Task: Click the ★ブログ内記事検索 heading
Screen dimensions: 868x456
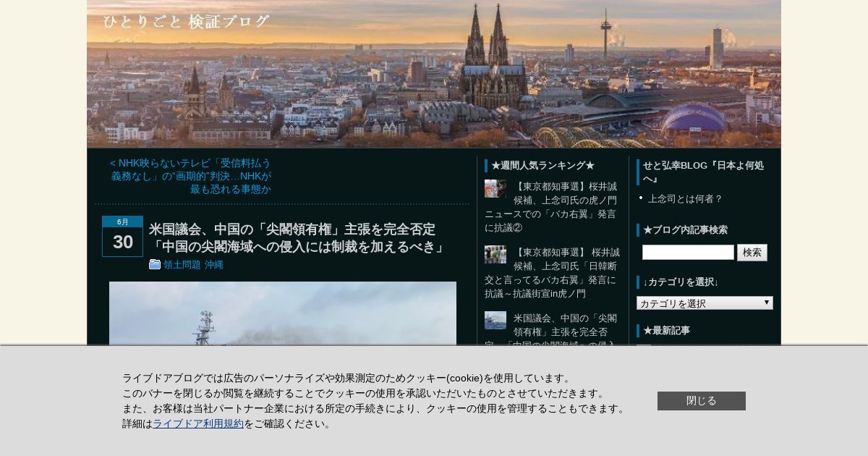Action: point(685,230)
